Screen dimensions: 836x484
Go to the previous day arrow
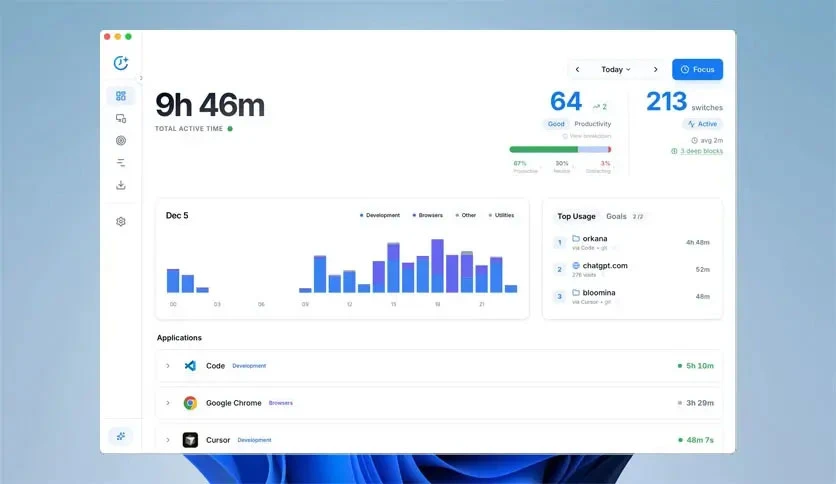577,69
